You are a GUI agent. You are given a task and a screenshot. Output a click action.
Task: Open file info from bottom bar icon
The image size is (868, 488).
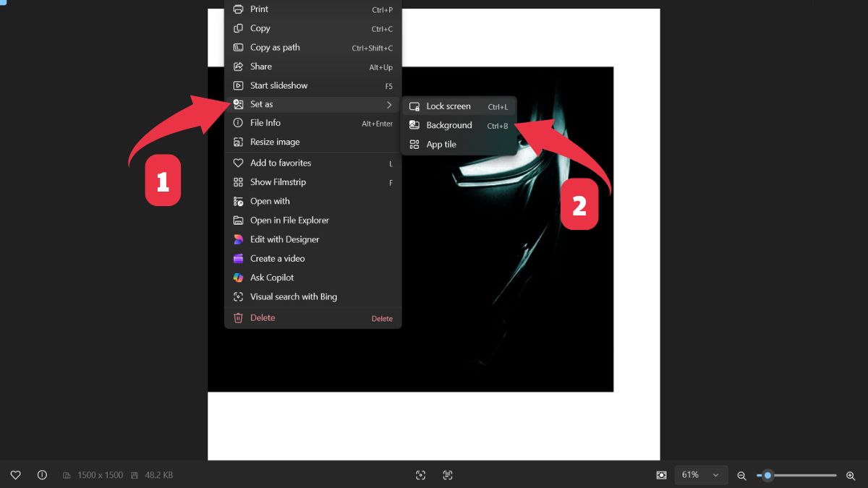[x=42, y=475]
